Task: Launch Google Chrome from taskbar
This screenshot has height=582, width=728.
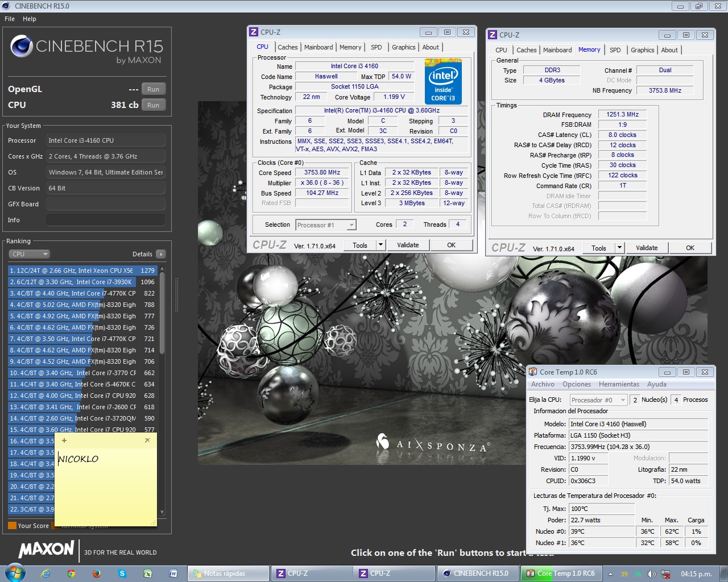Action: (x=71, y=573)
